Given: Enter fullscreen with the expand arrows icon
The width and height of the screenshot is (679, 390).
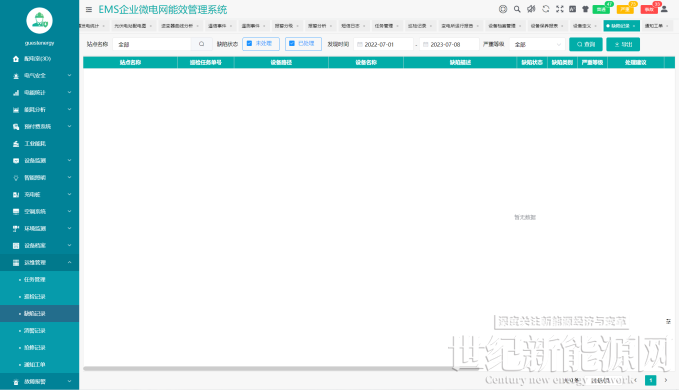Looking at the screenshot, I should coord(559,9).
